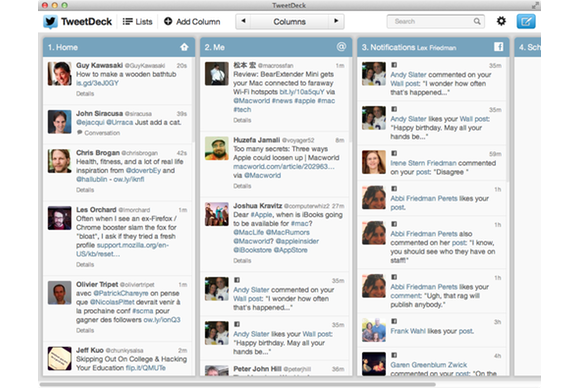Click the @ejacqui mention

(x=90, y=122)
